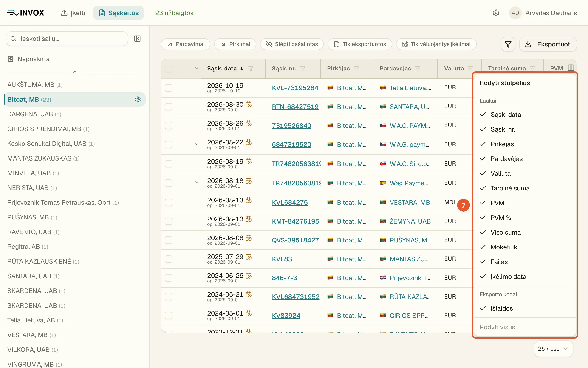Open the Sąskaitos tab
The height and width of the screenshot is (368, 588).
pyautogui.click(x=119, y=13)
